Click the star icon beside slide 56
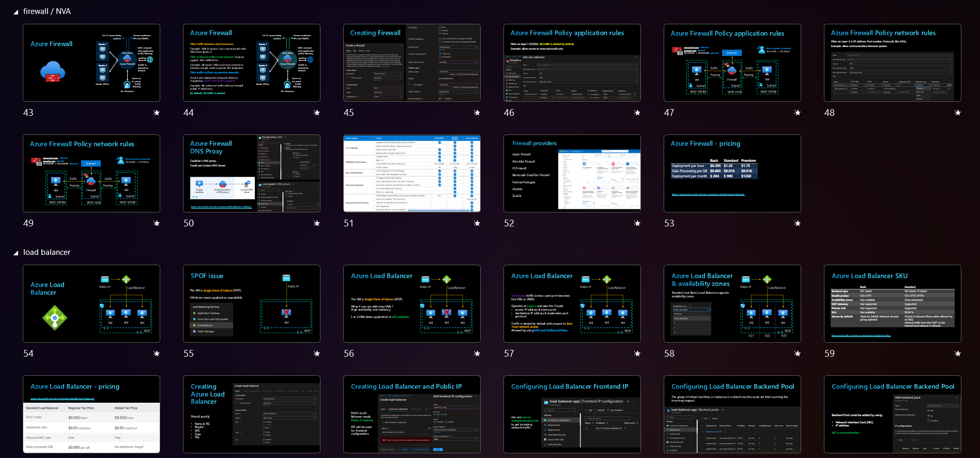This screenshot has width=980, height=458. [x=477, y=354]
